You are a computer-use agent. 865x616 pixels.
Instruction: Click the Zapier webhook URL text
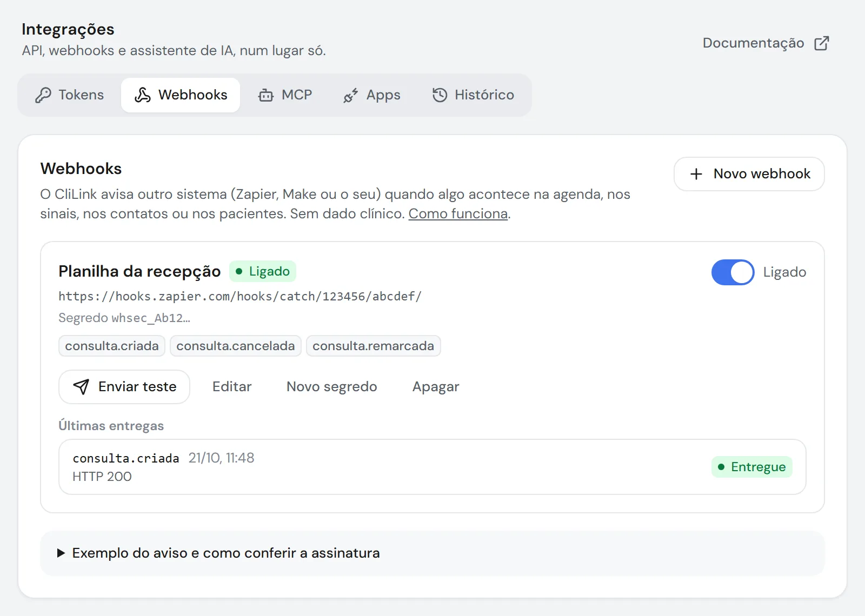point(240,296)
